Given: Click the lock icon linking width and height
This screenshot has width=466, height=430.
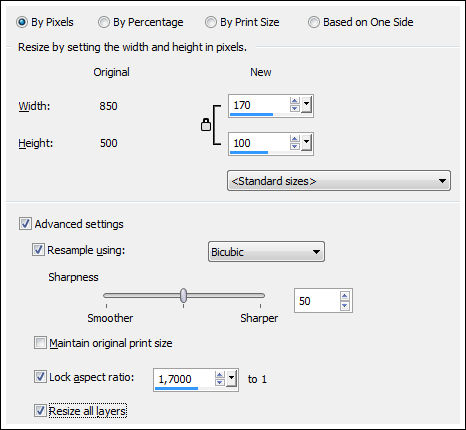Looking at the screenshot, I should (x=206, y=125).
